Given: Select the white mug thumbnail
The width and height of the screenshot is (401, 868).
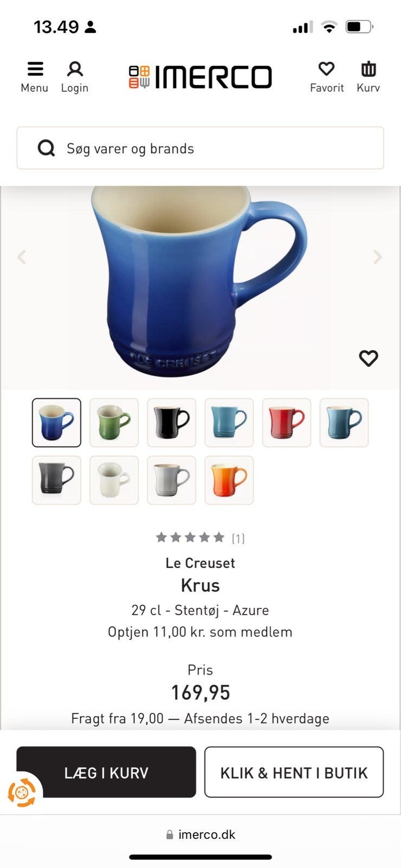Looking at the screenshot, I should click(114, 480).
